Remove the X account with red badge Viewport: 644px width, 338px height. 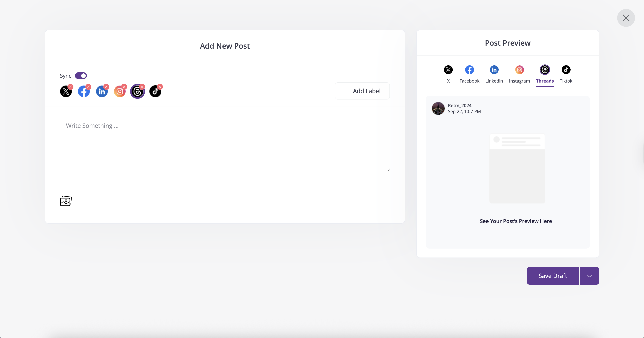point(70,87)
